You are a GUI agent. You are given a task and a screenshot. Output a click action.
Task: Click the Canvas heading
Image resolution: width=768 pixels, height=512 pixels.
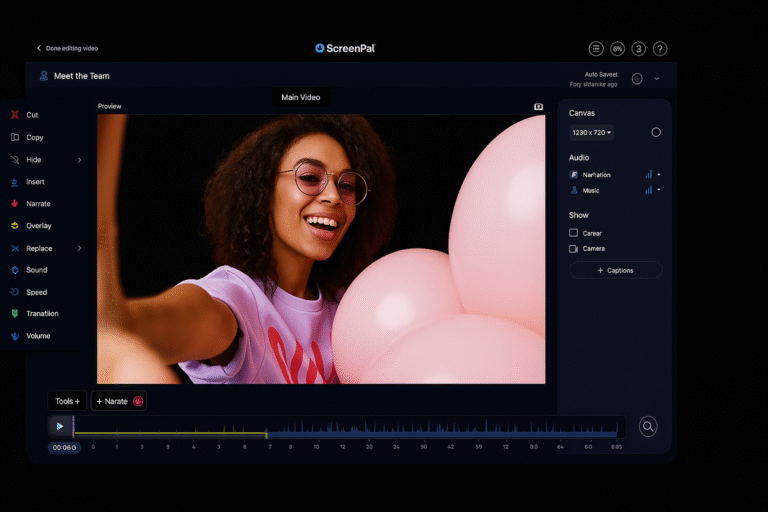582,113
